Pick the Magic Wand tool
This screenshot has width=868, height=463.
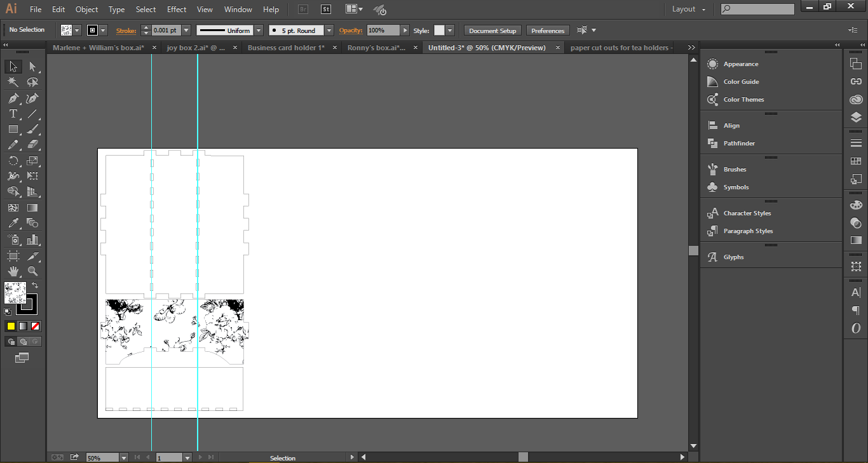click(x=13, y=83)
